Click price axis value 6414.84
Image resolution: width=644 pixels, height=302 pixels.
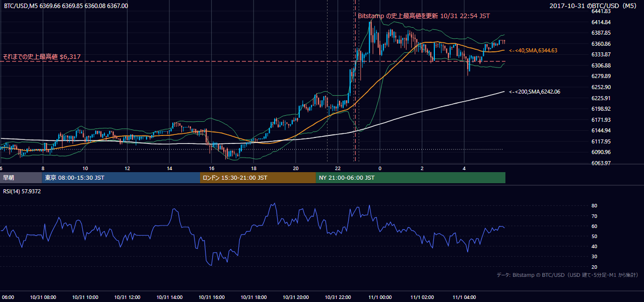601,22
